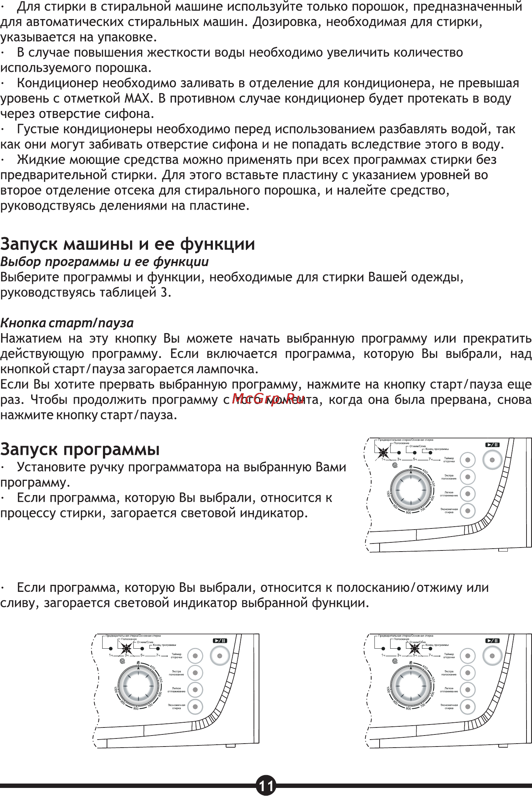Click Легкое отглаживание button in Отжим/Слив-lit diagram
Screen dimensions: 532x796
point(468,690)
